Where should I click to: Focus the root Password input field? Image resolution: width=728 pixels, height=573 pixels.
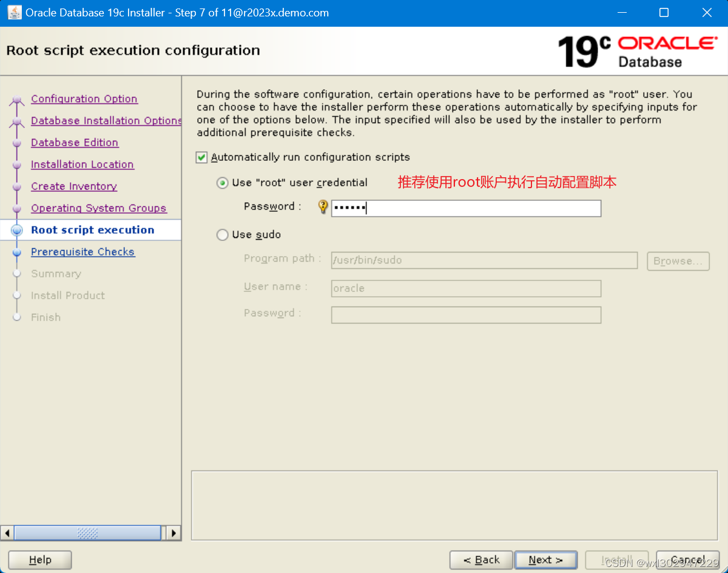[466, 208]
